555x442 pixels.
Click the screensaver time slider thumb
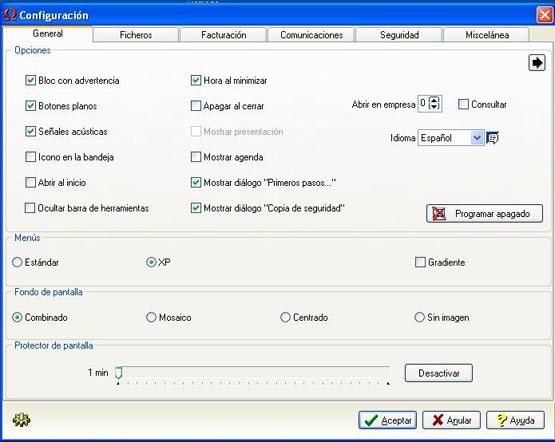tap(119, 373)
